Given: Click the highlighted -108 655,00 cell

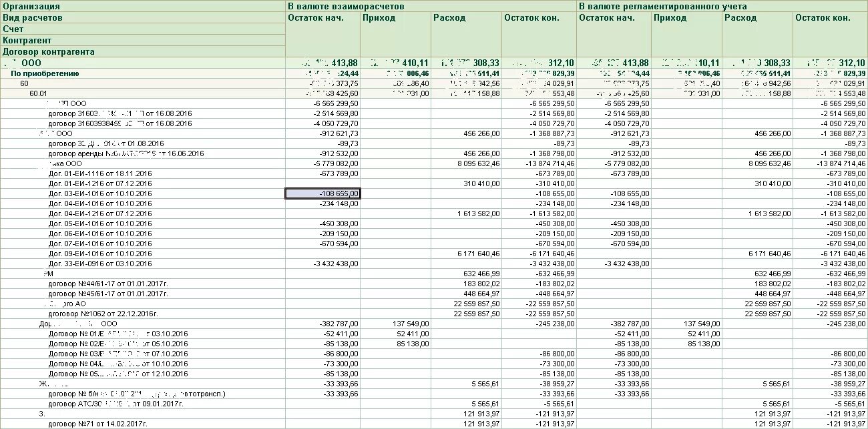Looking at the screenshot, I should [x=322, y=193].
